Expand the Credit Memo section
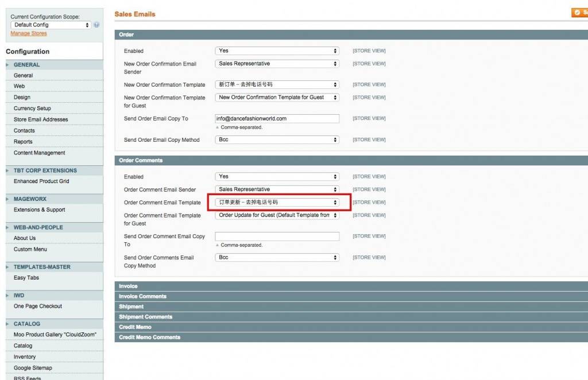The height and width of the screenshot is (380, 588). pyautogui.click(x=136, y=327)
